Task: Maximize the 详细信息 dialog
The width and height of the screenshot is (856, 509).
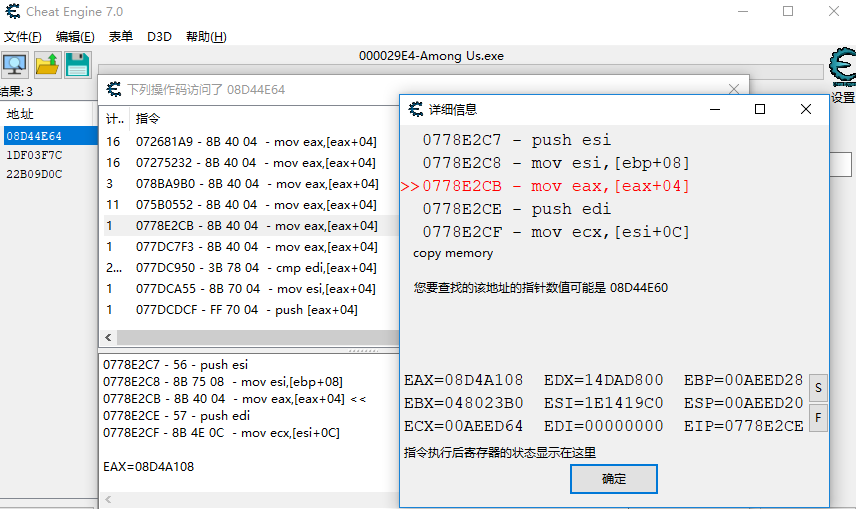Action: (x=759, y=109)
